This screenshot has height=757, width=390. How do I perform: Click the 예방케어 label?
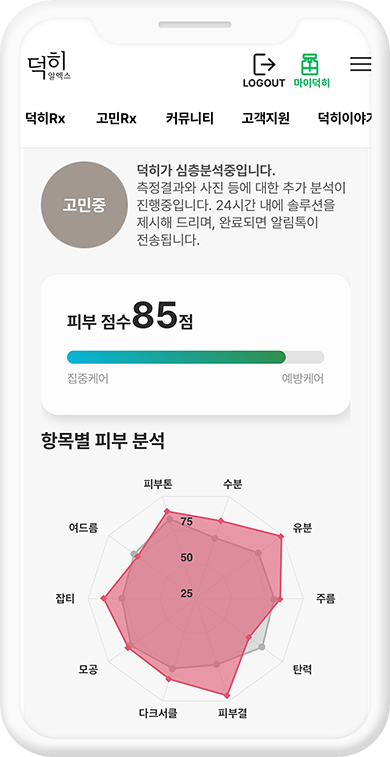tap(303, 379)
